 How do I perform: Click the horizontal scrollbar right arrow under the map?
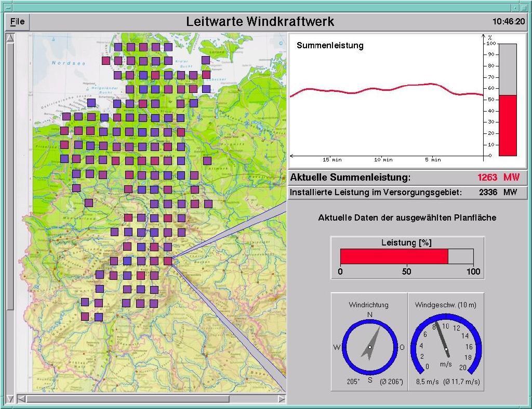[x=282, y=399]
